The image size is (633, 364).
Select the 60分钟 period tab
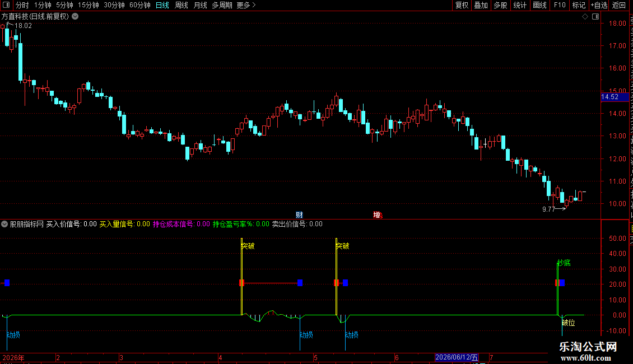[x=139, y=5]
